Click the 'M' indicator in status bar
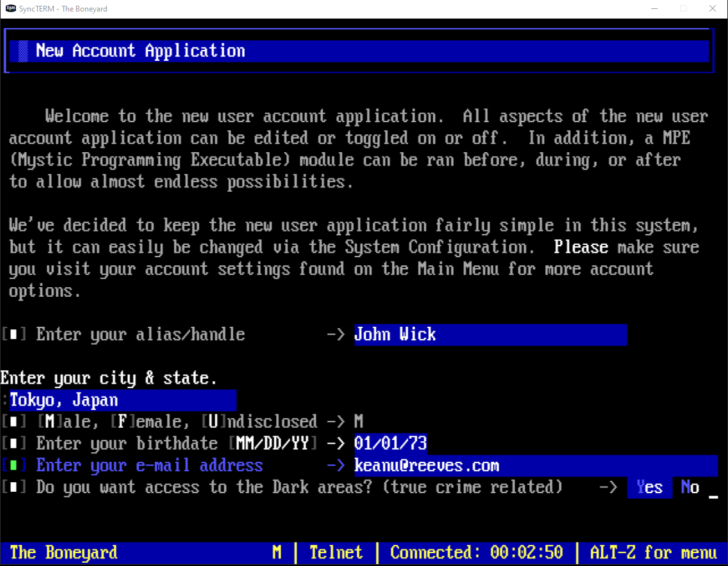This screenshot has width=728, height=566. pos(277,553)
